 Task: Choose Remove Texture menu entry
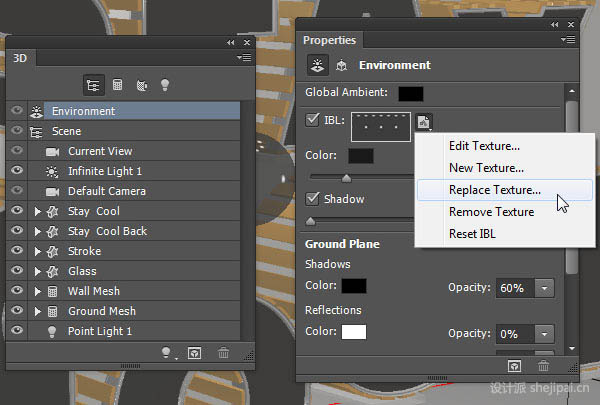491,212
